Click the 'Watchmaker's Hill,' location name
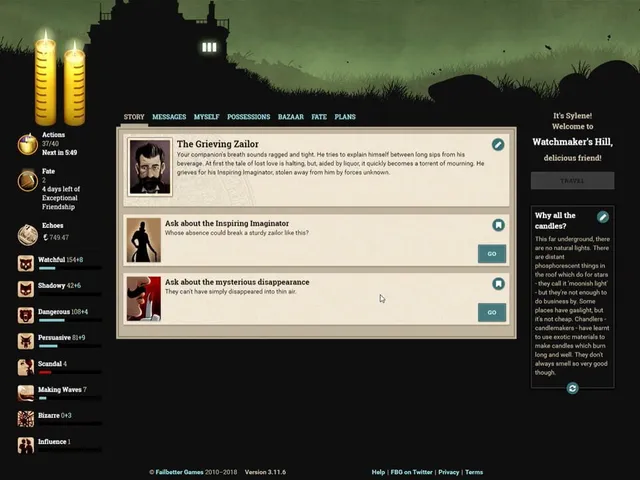Viewport: 640px width, 480px height. point(572,142)
